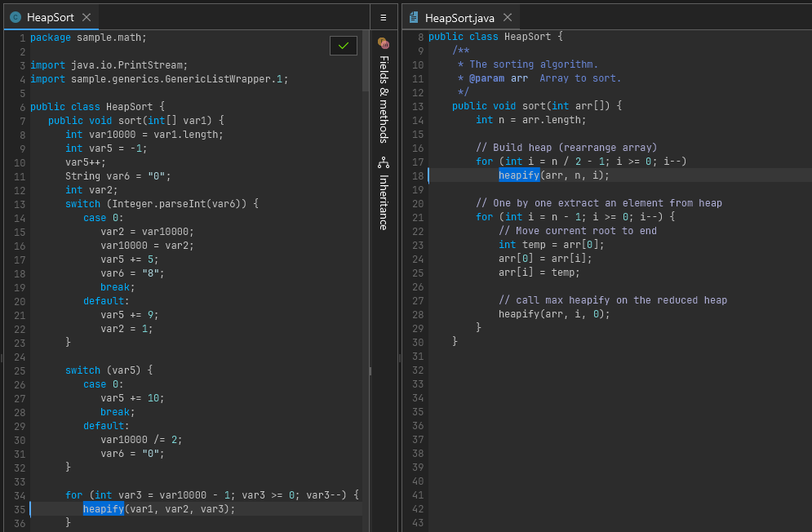The image size is (812, 532).
Task: Click 'String var6 = "0";' statement
Action: (118, 175)
